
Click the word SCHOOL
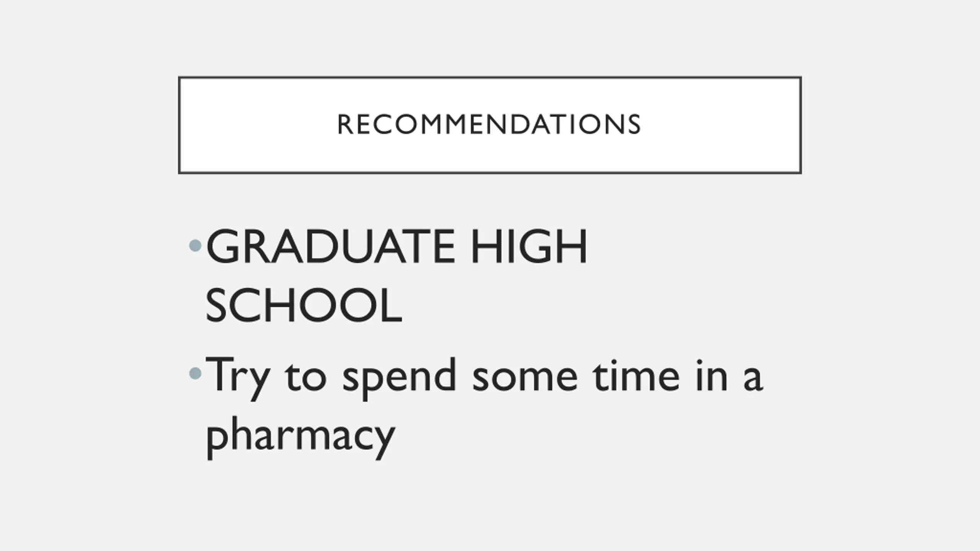pyautogui.click(x=304, y=306)
